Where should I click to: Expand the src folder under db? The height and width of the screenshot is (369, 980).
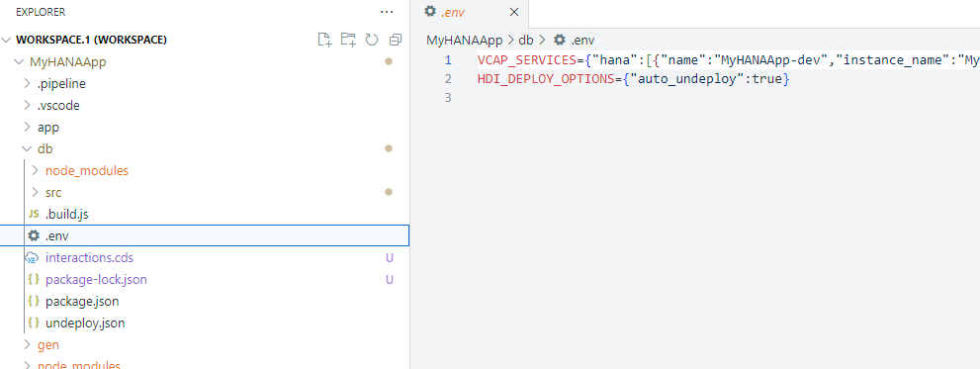(35, 192)
